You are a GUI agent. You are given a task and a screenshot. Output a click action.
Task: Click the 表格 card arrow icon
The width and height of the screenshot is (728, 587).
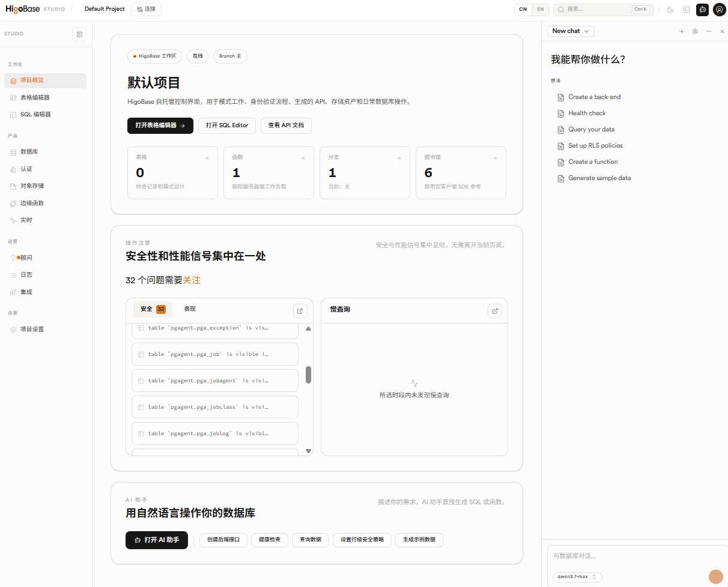click(207, 158)
